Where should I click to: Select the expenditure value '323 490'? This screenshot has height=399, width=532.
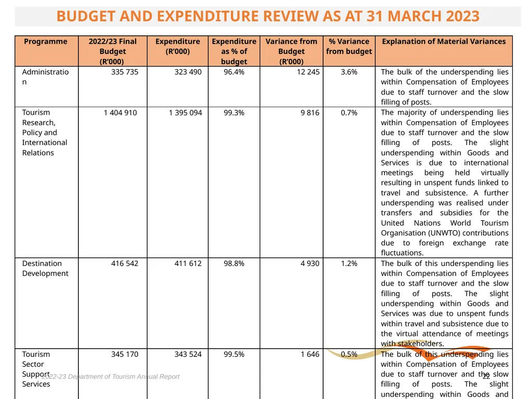pos(188,72)
